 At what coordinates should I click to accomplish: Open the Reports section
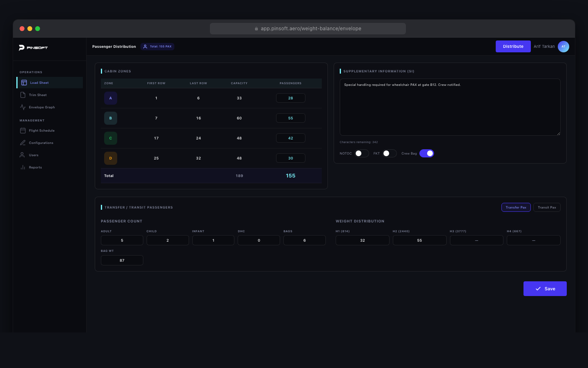coord(35,167)
